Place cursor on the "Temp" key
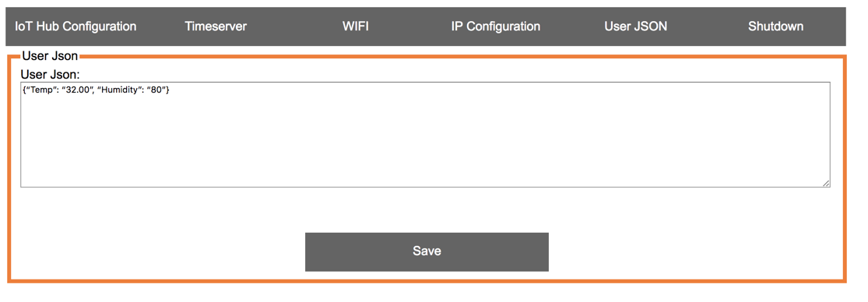Screen dimensions: 868x302 tap(41, 90)
